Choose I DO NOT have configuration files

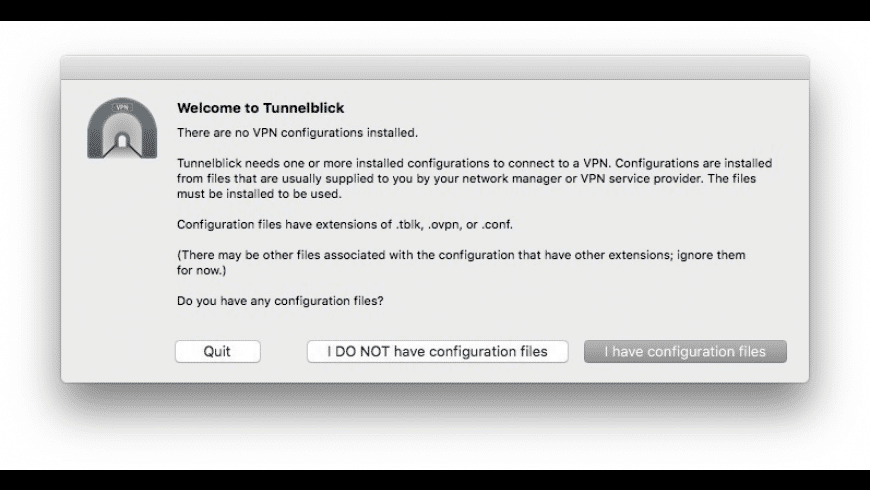click(437, 352)
